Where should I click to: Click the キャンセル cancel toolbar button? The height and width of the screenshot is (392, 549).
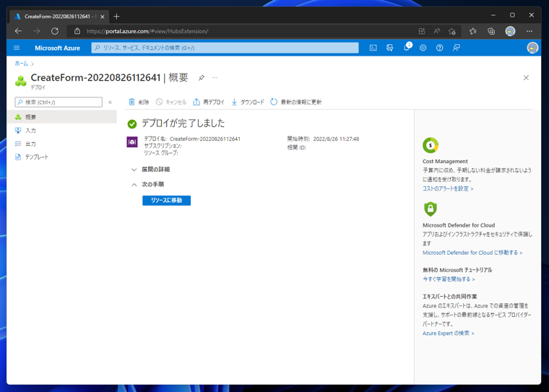coord(171,102)
